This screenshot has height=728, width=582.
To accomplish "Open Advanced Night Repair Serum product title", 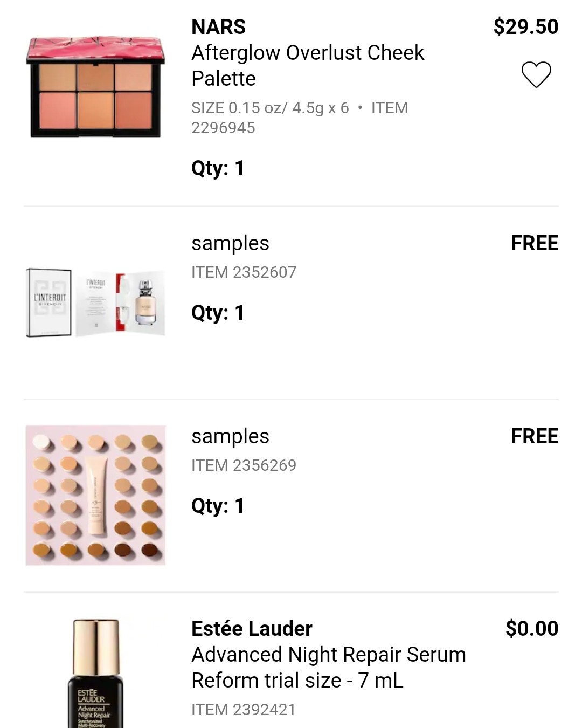I will (x=329, y=667).
